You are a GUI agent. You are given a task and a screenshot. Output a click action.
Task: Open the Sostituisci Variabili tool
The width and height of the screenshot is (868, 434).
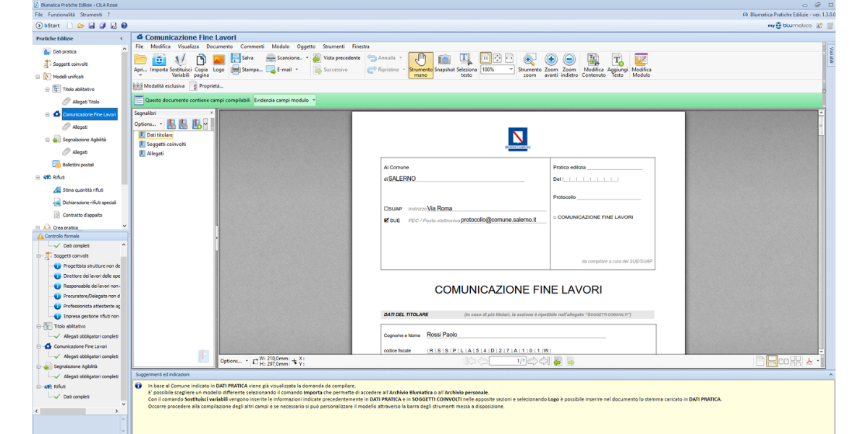pos(181,63)
